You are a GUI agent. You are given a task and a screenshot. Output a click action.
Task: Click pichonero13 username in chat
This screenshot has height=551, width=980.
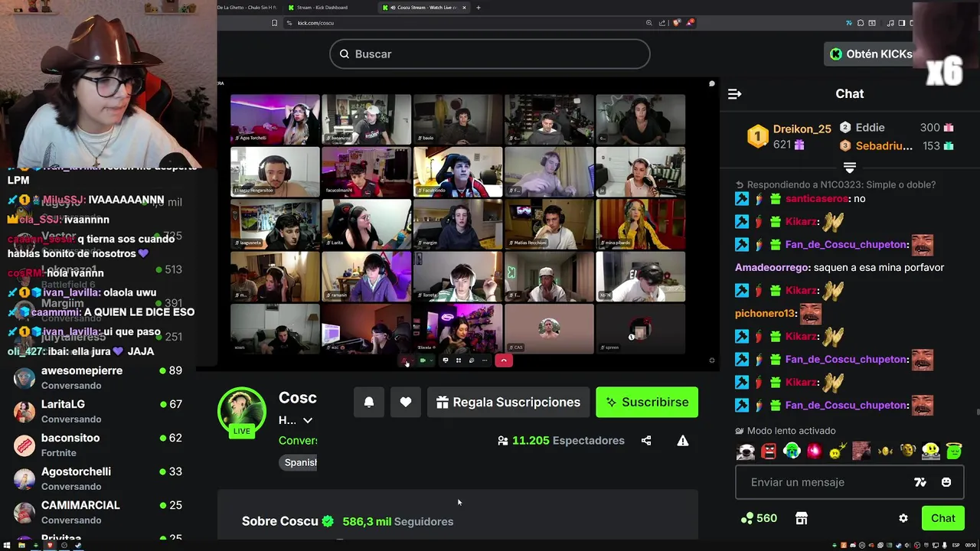click(x=766, y=314)
